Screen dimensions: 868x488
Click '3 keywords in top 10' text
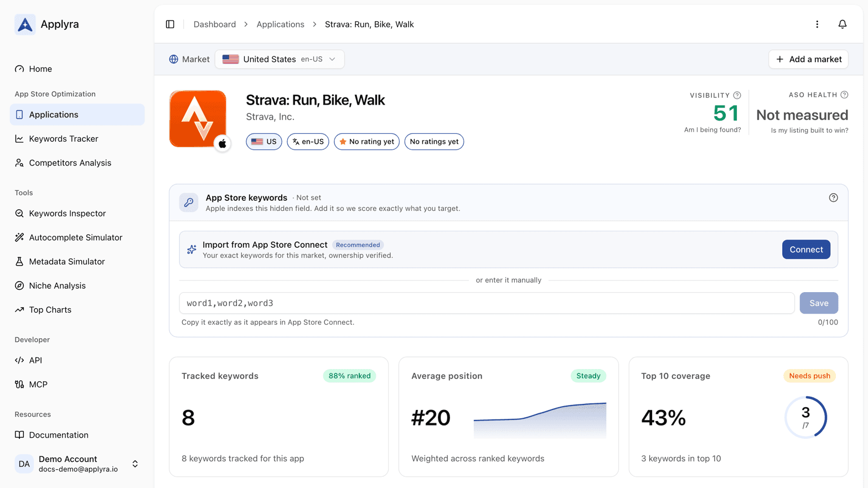click(x=681, y=459)
